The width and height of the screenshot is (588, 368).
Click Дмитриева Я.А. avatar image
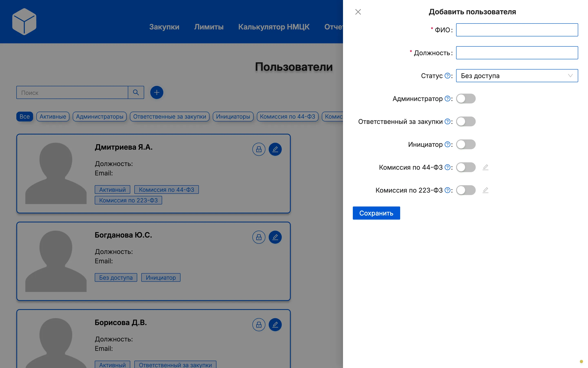[x=56, y=173]
